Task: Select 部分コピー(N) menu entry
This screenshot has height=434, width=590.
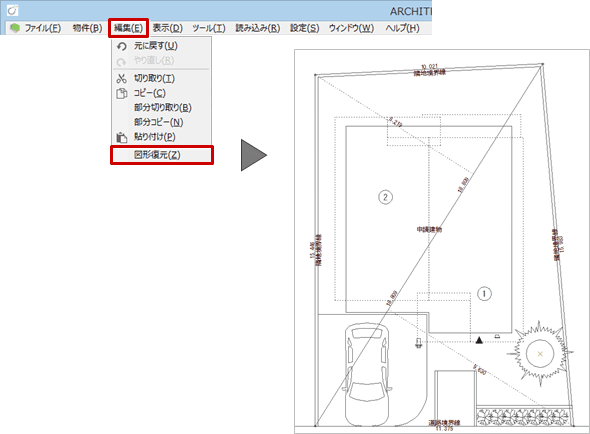Action: (159, 122)
